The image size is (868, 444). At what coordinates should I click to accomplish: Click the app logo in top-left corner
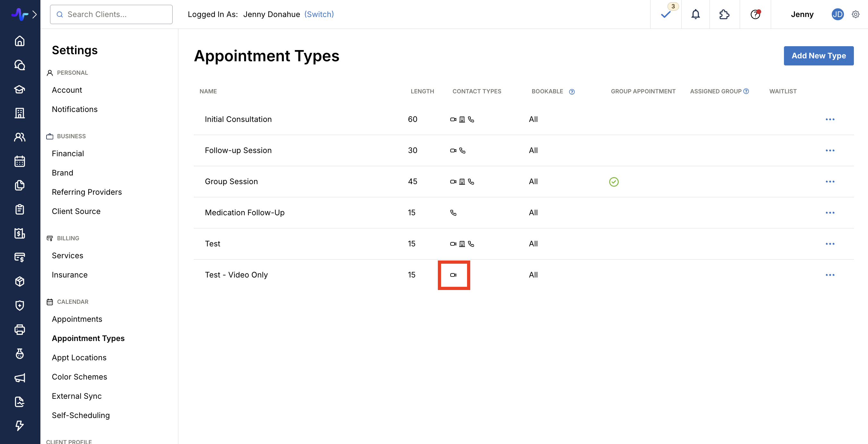[x=20, y=14]
